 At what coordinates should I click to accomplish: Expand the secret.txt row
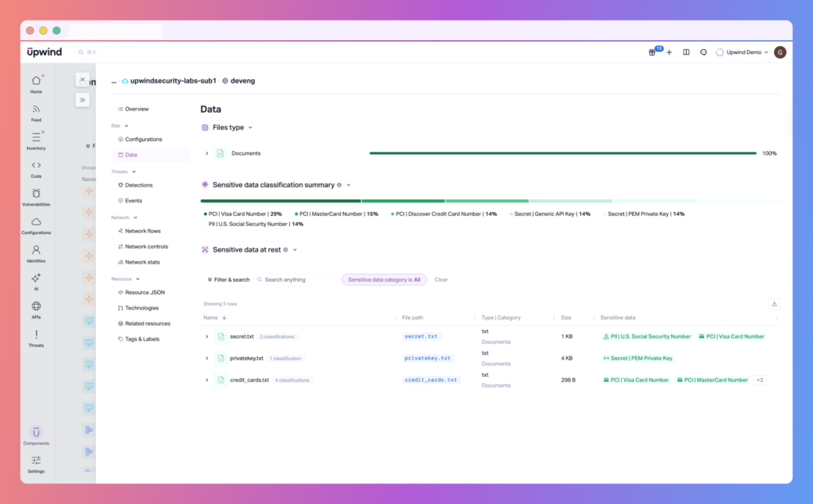(x=207, y=337)
